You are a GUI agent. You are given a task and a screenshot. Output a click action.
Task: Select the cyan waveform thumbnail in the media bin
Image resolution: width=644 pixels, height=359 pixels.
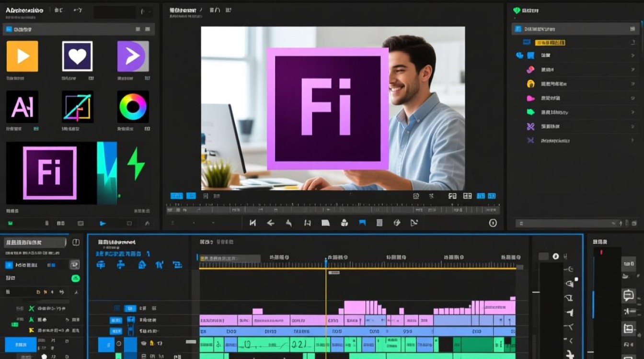click(107, 173)
